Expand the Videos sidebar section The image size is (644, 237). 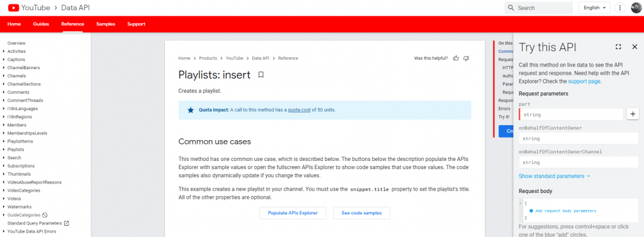(x=4, y=199)
